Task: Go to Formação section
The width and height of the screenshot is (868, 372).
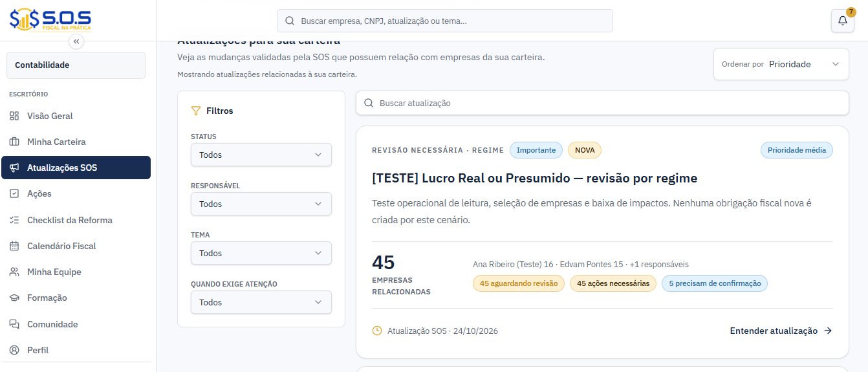Action: [76, 298]
